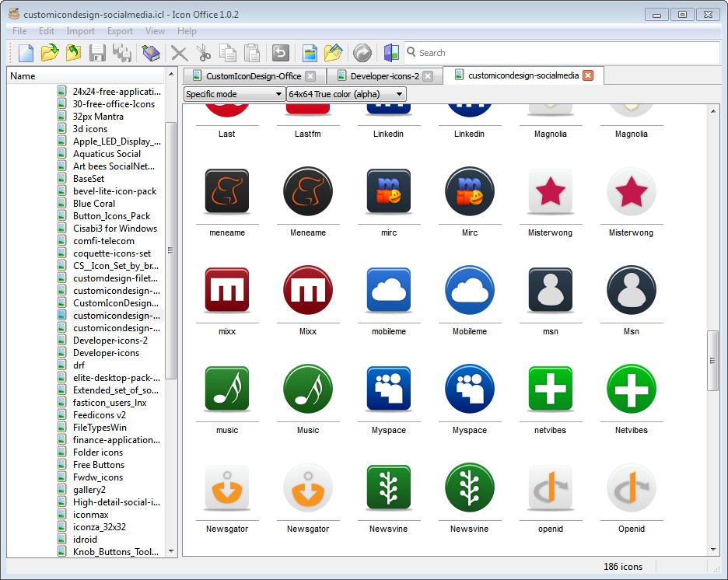The width and height of the screenshot is (728, 580).
Task: Open the Specific mode dropdown
Action: (x=234, y=94)
